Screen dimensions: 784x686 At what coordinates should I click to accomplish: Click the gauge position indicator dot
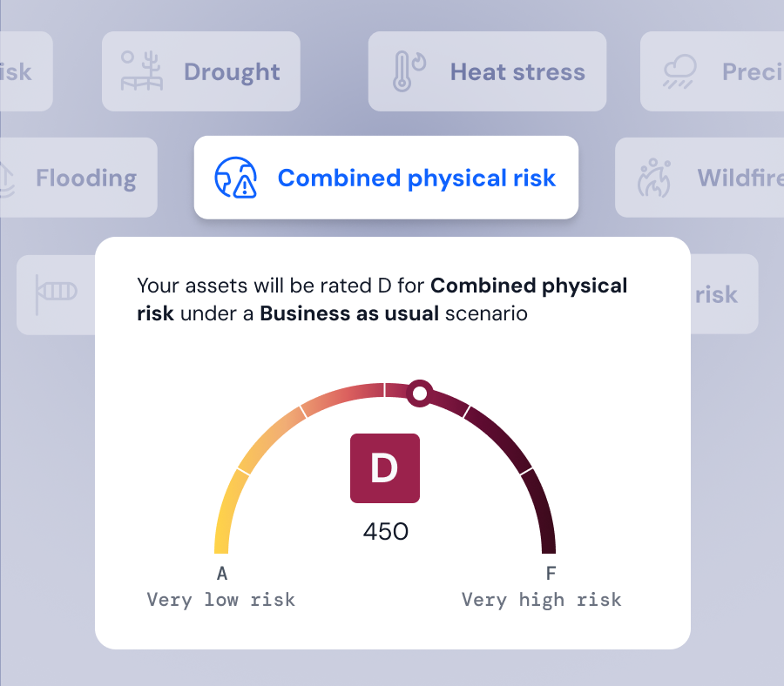tap(419, 393)
